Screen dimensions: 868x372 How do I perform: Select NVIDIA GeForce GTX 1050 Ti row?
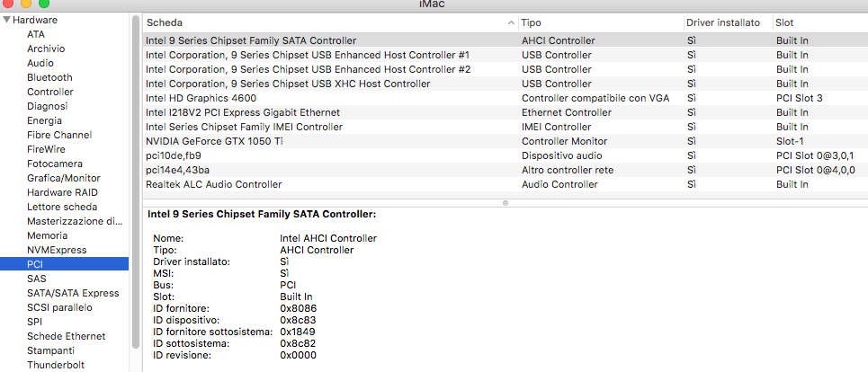pos(505,141)
